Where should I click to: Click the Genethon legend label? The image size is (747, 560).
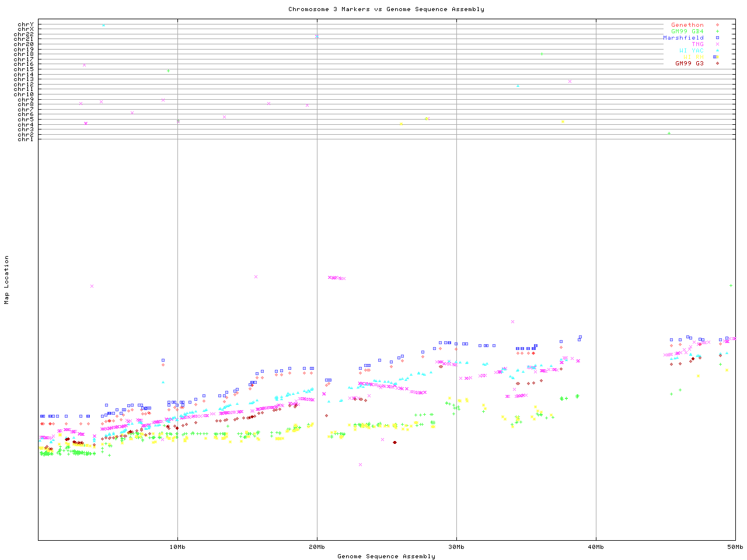tap(687, 25)
